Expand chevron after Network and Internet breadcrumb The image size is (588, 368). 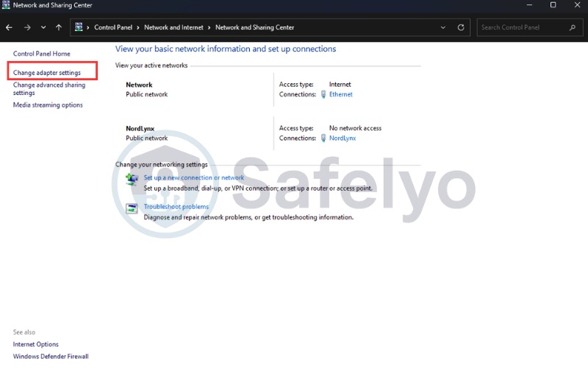(x=209, y=27)
